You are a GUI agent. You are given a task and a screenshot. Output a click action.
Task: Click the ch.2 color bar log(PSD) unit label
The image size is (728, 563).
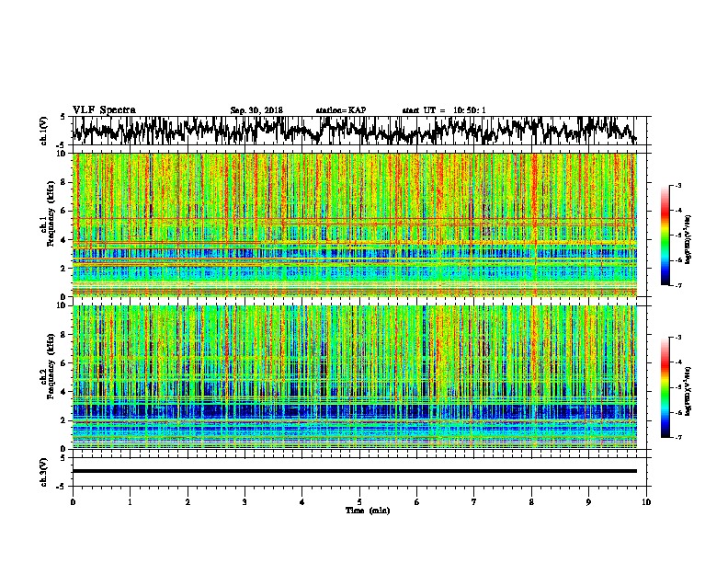(x=688, y=391)
